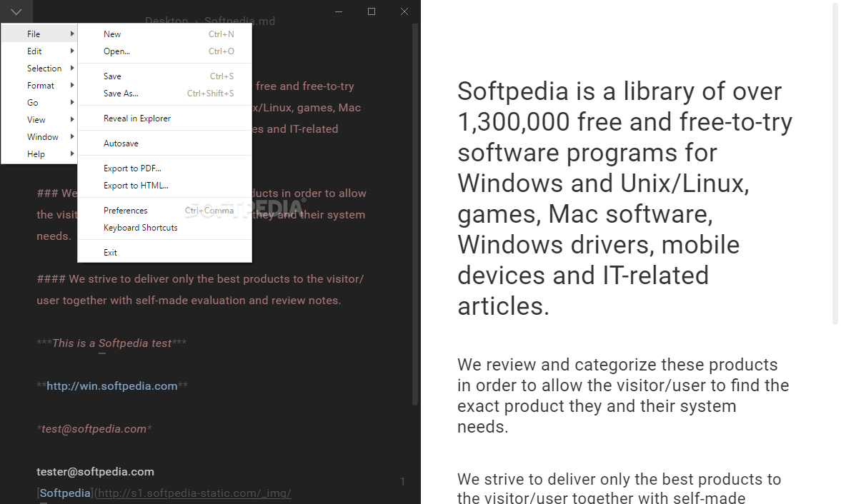Click Exit in the File submenu
Screen dimensions: 841x504
click(x=164, y=252)
